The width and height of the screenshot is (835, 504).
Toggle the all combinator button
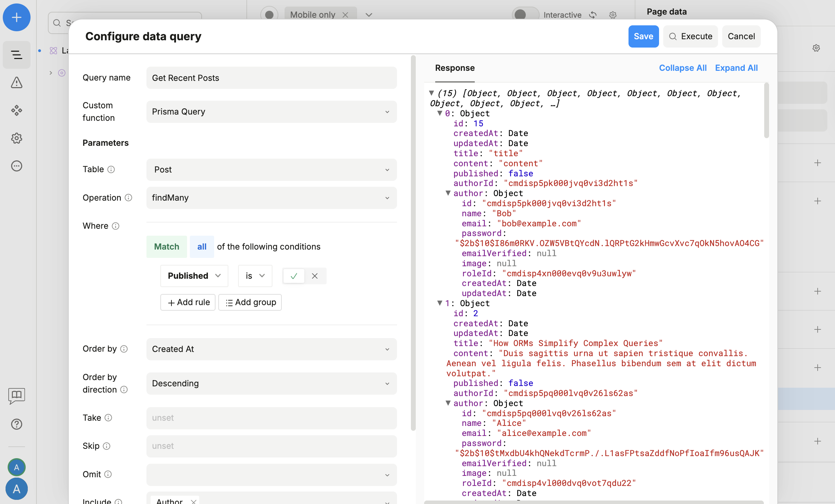coord(202,247)
